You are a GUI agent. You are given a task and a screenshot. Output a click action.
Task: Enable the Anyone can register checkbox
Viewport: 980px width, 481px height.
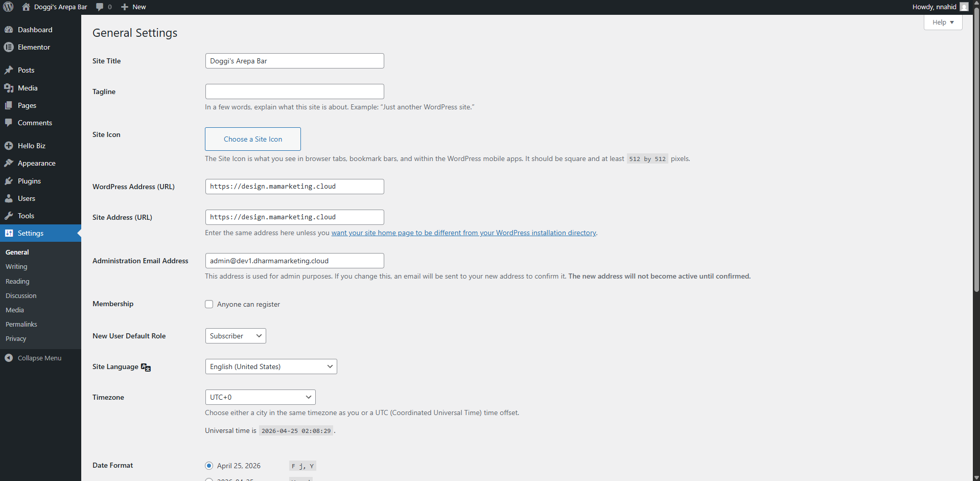(209, 304)
